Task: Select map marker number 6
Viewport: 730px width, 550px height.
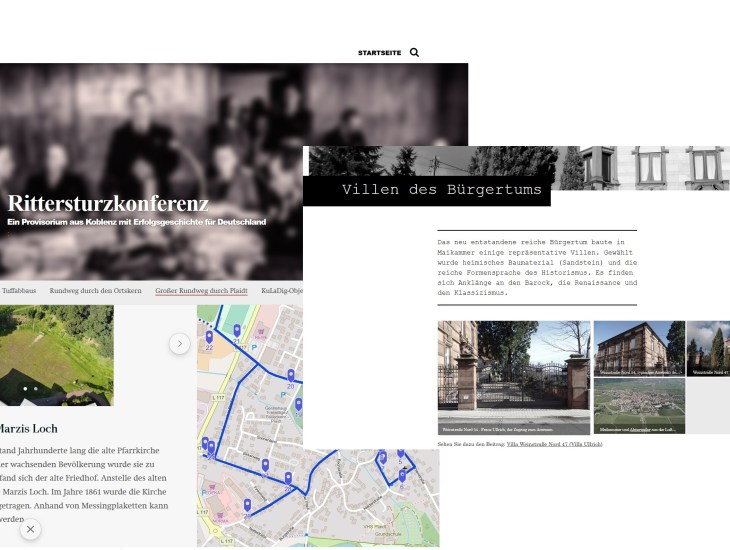Action: pos(401,474)
